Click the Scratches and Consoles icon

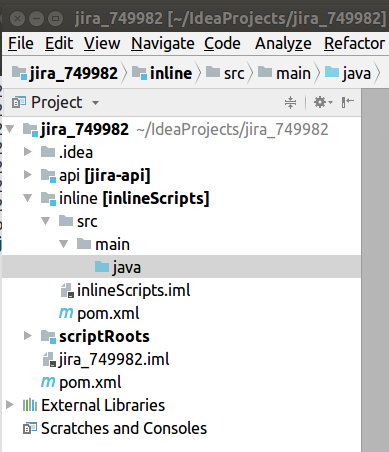(30, 428)
